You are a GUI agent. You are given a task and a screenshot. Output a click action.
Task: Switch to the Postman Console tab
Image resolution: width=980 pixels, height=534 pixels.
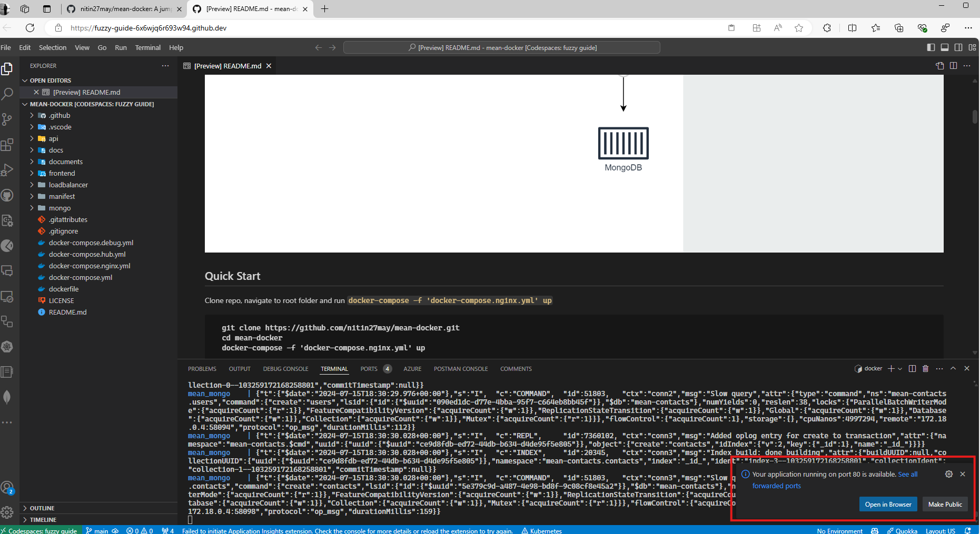461,369
